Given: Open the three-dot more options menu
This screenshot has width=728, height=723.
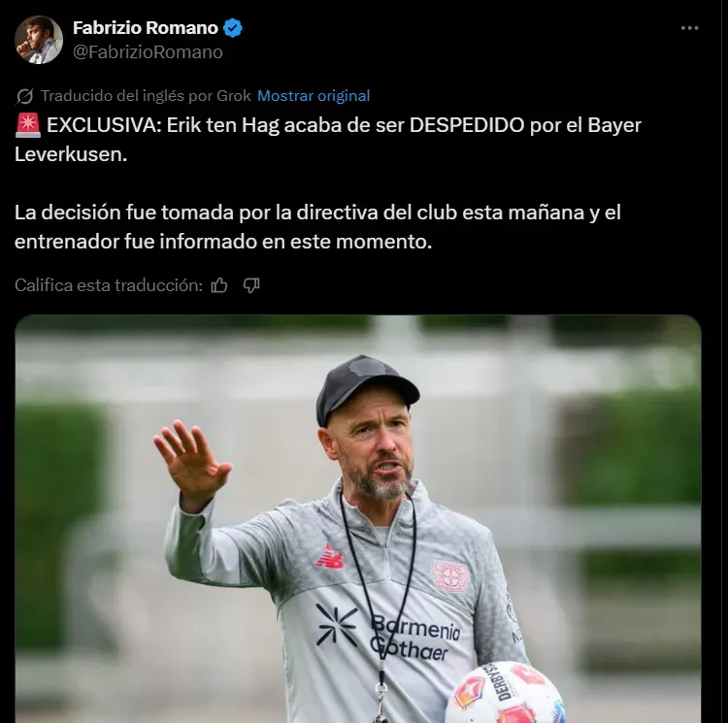Looking at the screenshot, I should (689, 28).
